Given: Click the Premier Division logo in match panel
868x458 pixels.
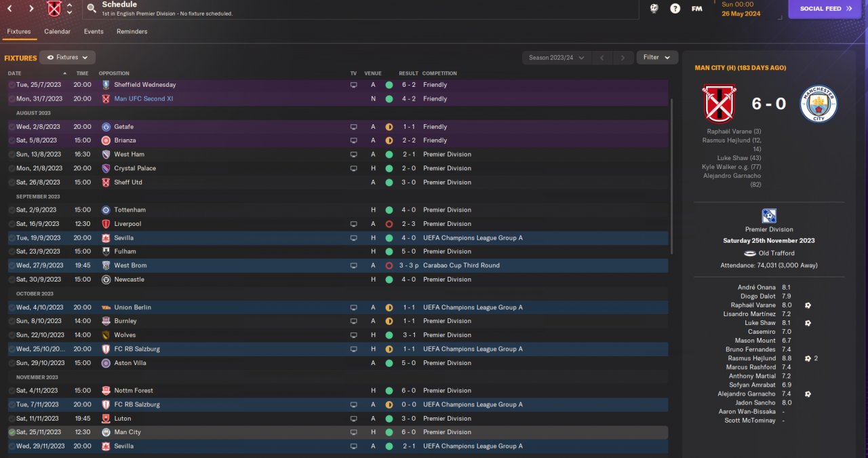Looking at the screenshot, I should [x=769, y=216].
